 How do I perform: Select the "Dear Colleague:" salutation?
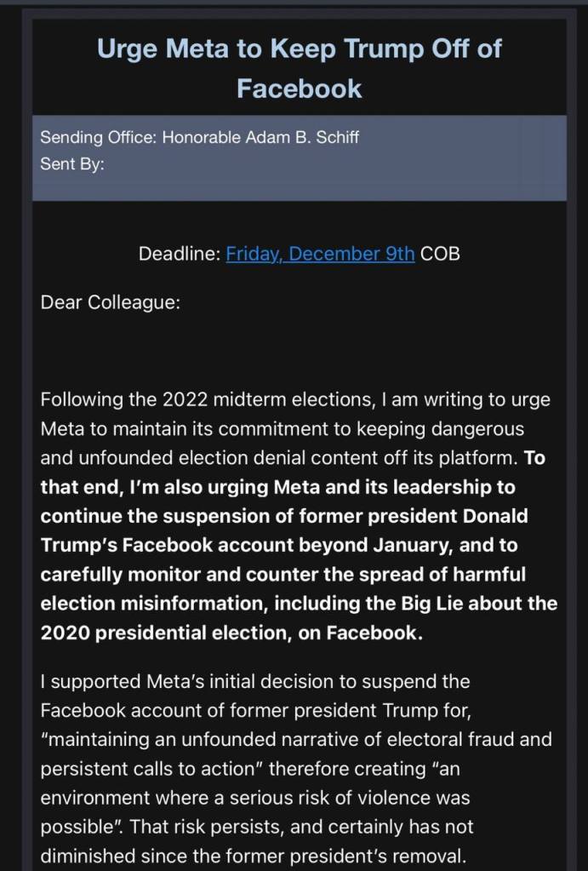click(110, 303)
